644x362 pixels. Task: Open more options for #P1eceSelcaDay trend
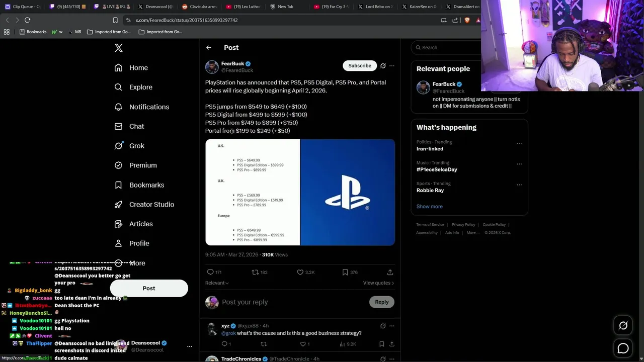(x=519, y=164)
